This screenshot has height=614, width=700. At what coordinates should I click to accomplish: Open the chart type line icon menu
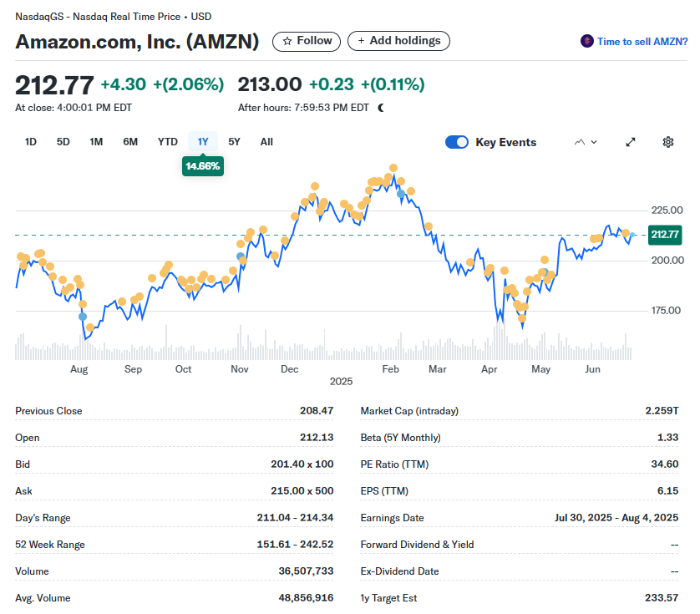[580, 142]
